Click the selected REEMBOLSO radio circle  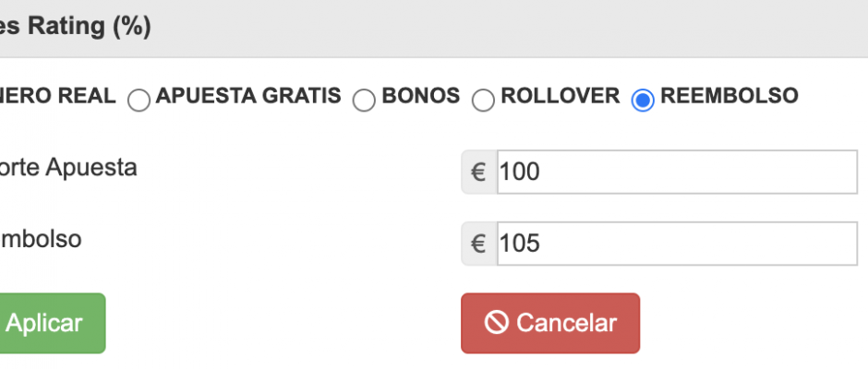click(x=643, y=101)
